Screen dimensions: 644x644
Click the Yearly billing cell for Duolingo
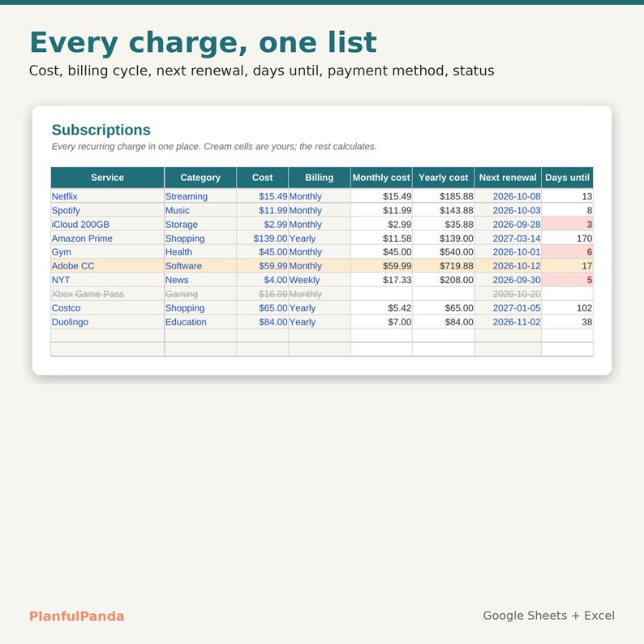[320, 321]
